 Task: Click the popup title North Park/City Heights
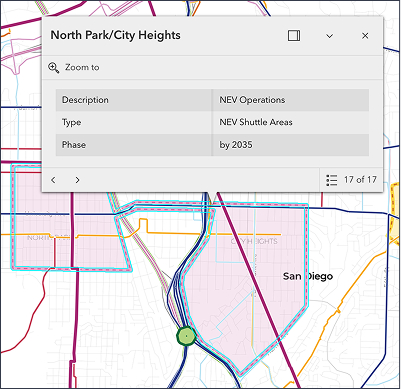[x=115, y=35]
